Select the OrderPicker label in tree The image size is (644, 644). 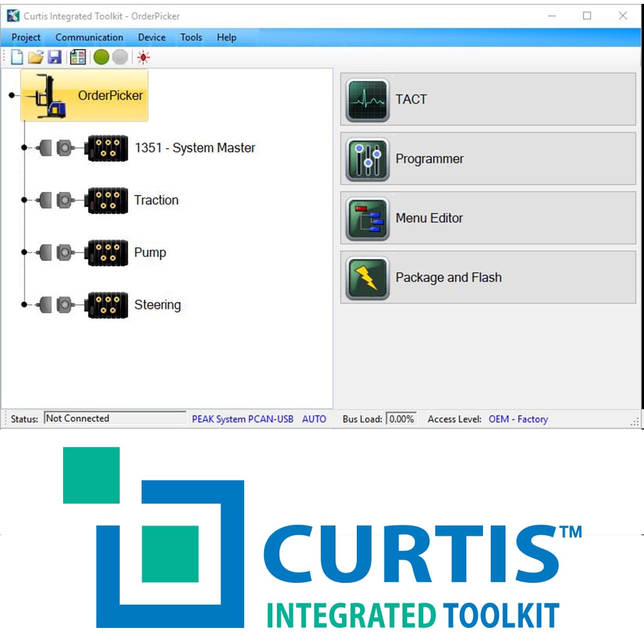point(111,96)
